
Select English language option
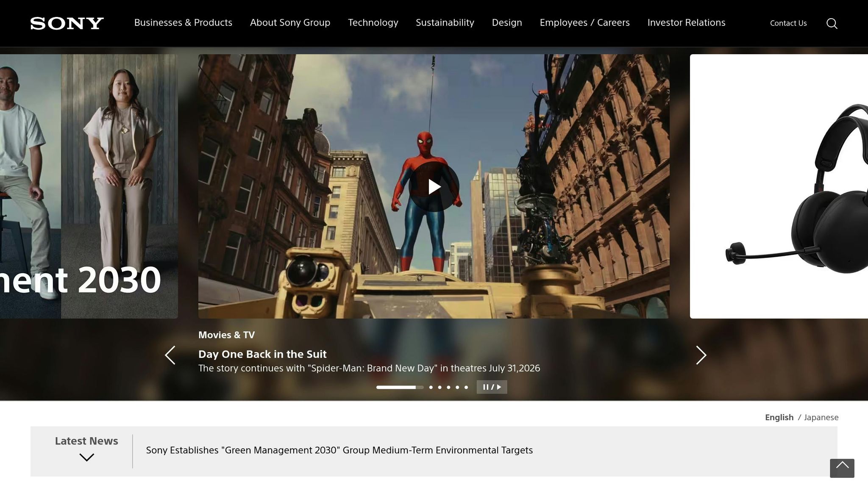779,417
